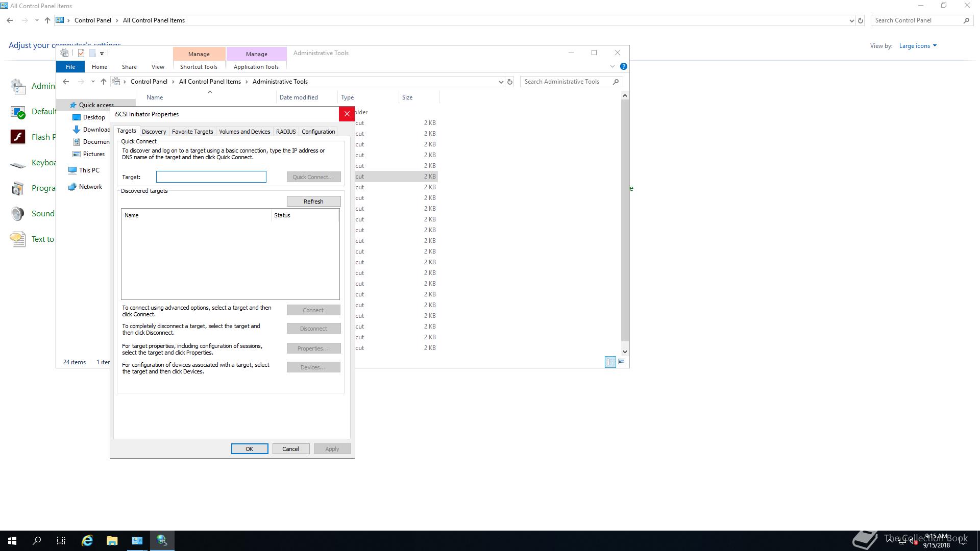Open Pictures in navigation pane
Viewport: 980px width, 551px height.
(93, 154)
